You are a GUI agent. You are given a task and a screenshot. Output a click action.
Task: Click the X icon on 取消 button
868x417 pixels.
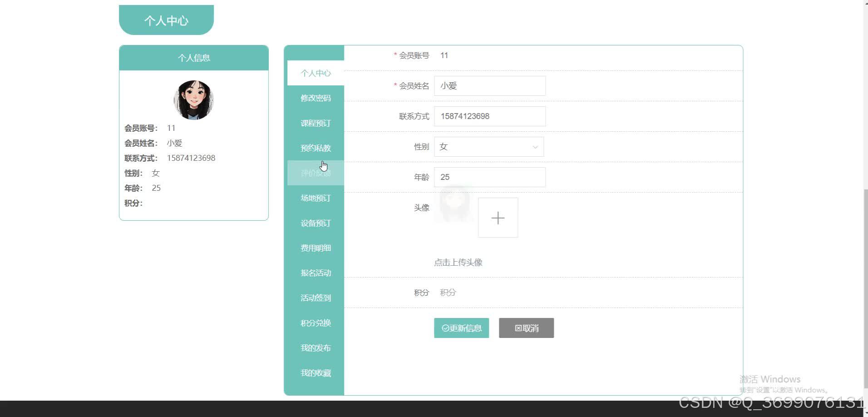518,328
